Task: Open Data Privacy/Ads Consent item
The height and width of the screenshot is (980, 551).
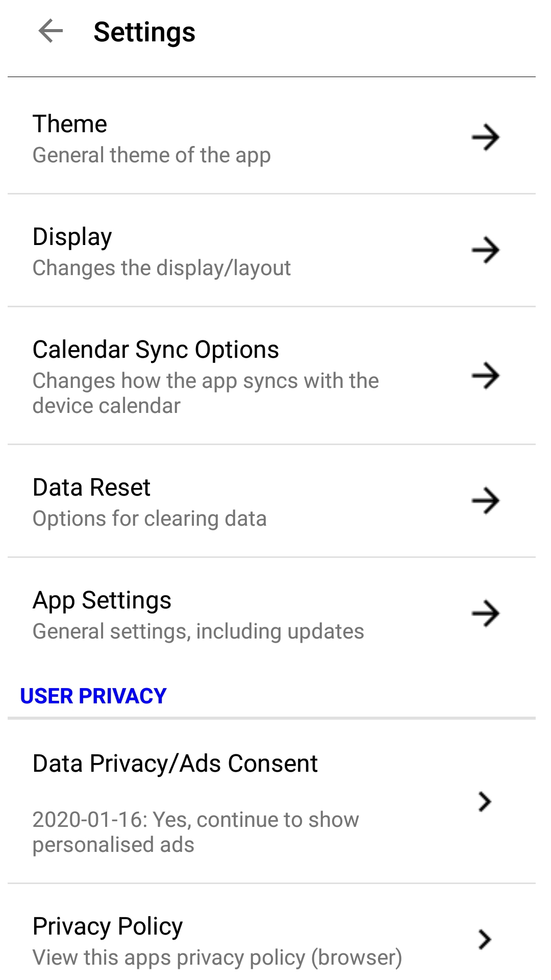Action: point(175,764)
